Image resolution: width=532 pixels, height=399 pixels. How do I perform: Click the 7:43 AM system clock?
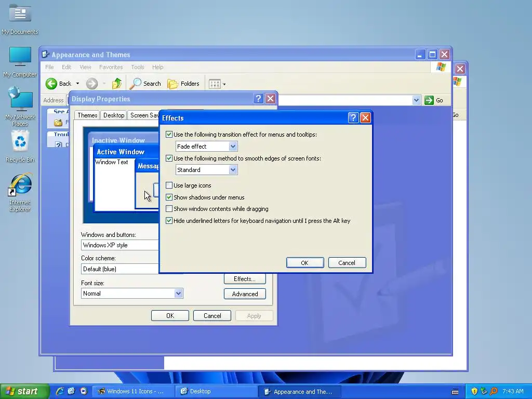click(513, 391)
